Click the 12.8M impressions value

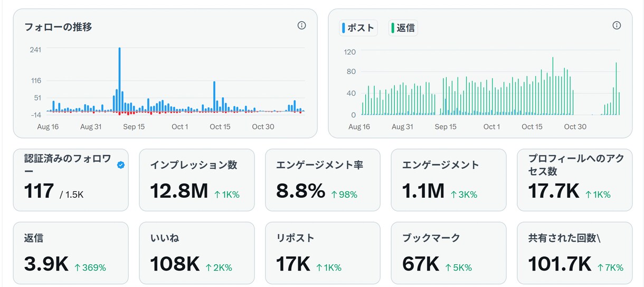179,191
